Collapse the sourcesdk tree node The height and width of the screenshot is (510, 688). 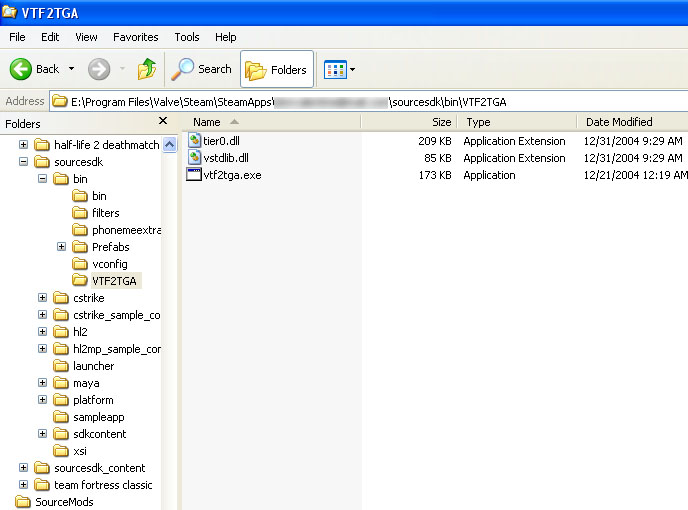24,162
